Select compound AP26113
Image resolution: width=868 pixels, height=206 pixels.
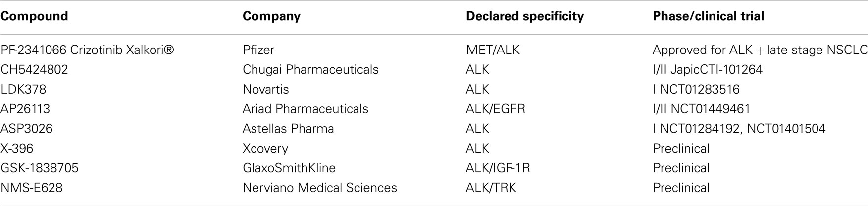[25, 109]
